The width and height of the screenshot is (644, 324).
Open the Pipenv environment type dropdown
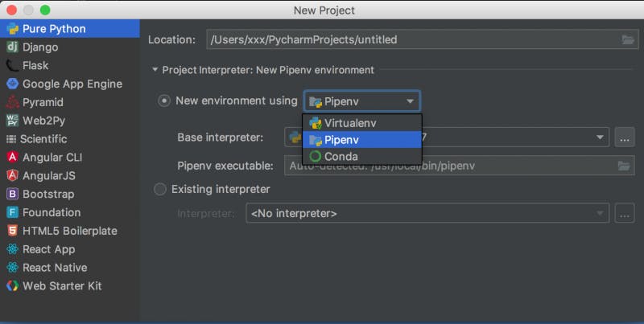361,102
